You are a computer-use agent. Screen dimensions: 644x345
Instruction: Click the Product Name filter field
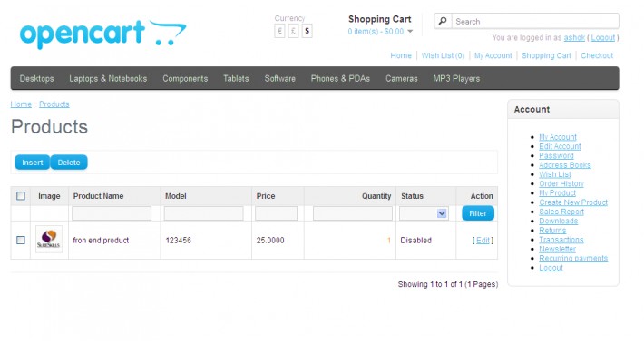point(112,213)
